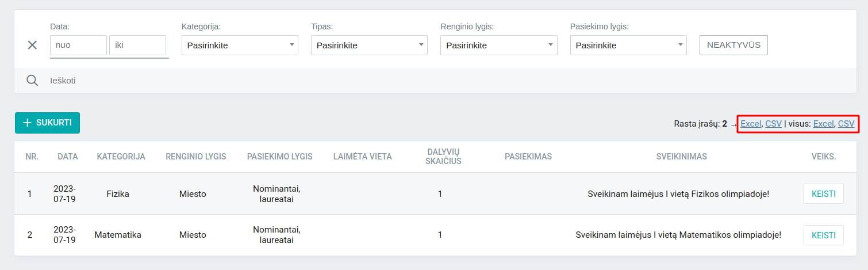Export all records via 'visus' CSV link

coord(846,123)
